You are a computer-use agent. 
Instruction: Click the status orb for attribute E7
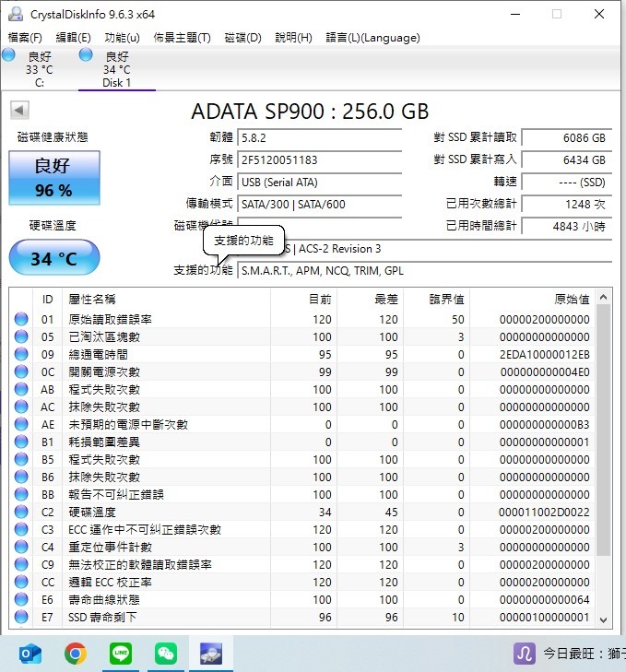(21, 617)
